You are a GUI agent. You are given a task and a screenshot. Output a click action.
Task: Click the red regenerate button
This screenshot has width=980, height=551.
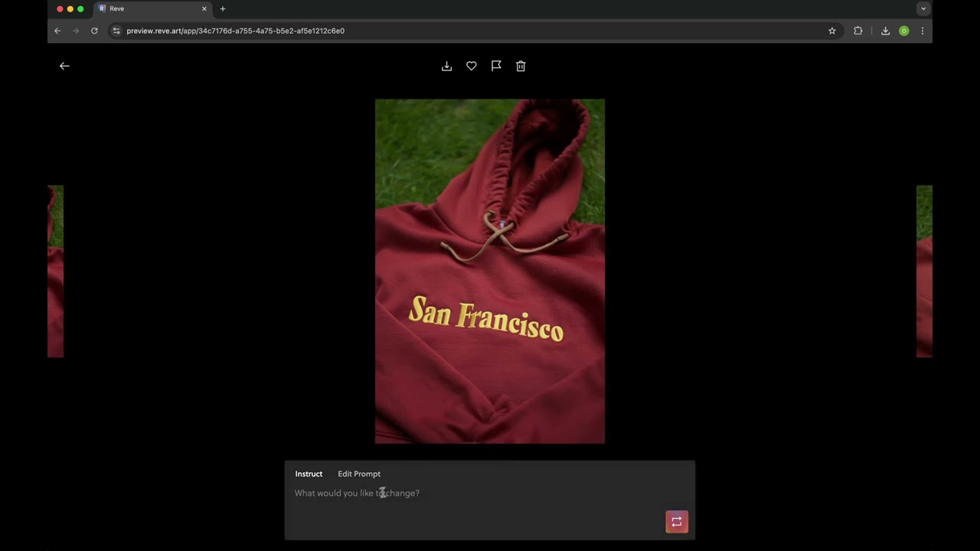point(676,521)
